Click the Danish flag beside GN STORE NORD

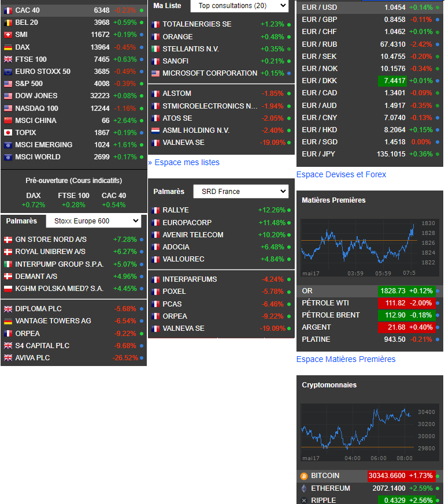(8, 240)
